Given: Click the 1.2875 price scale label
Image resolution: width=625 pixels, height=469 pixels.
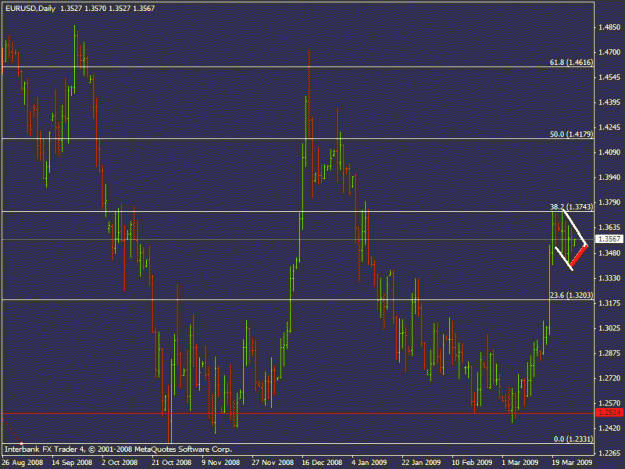Looking at the screenshot, I should pos(609,353).
